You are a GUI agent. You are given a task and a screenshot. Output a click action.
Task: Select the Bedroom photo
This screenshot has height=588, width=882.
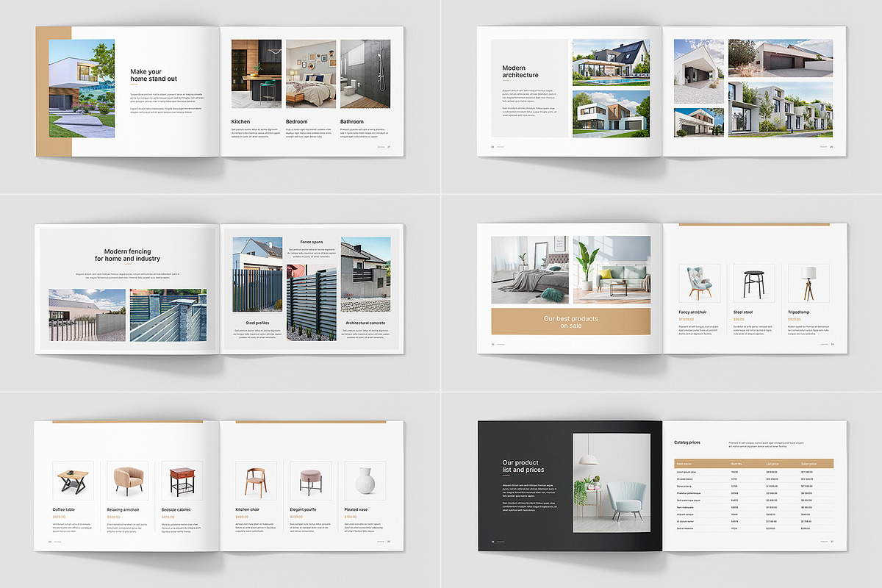310,74
